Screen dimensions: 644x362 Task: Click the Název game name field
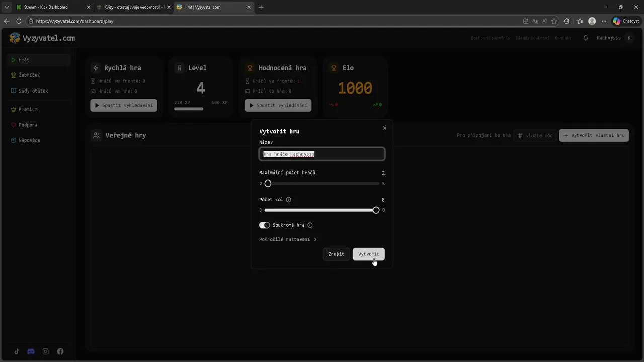click(x=322, y=154)
